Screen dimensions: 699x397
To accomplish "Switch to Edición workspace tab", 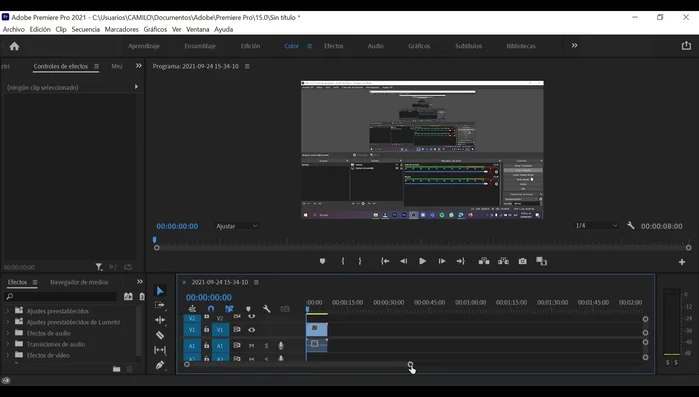I will click(251, 46).
